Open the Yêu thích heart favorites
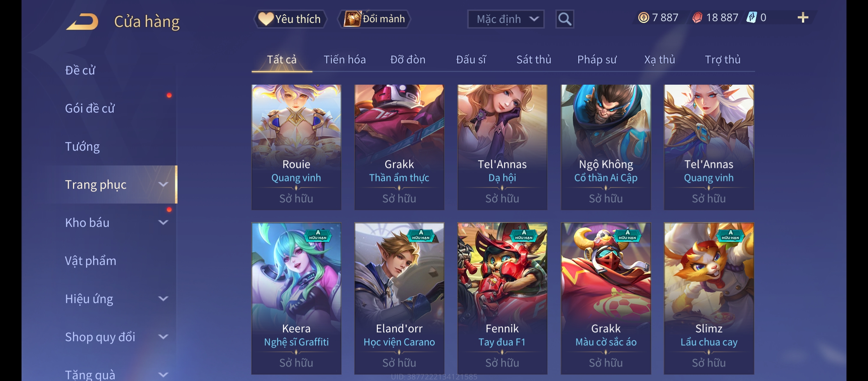Image resolution: width=868 pixels, height=381 pixels. (x=290, y=19)
